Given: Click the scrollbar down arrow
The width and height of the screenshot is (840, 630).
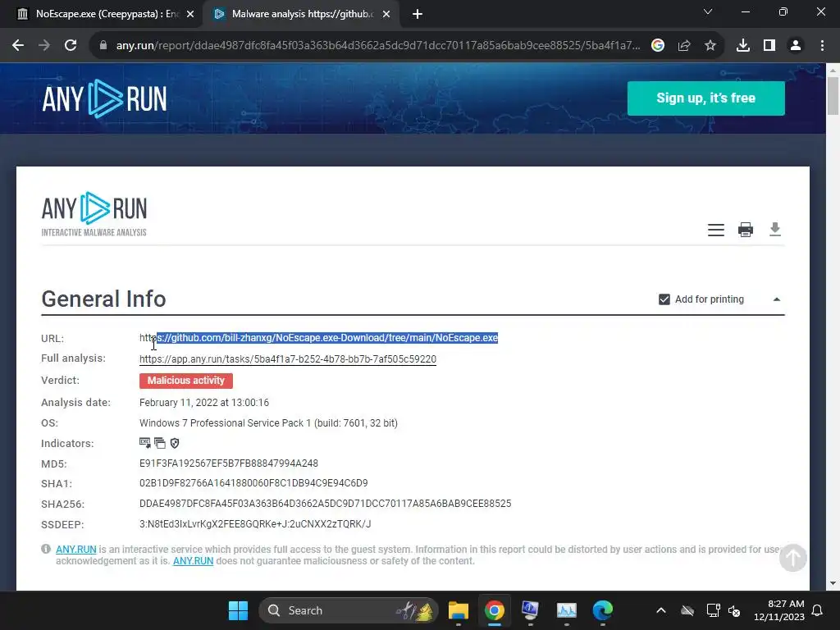Looking at the screenshot, I should click(x=833, y=583).
